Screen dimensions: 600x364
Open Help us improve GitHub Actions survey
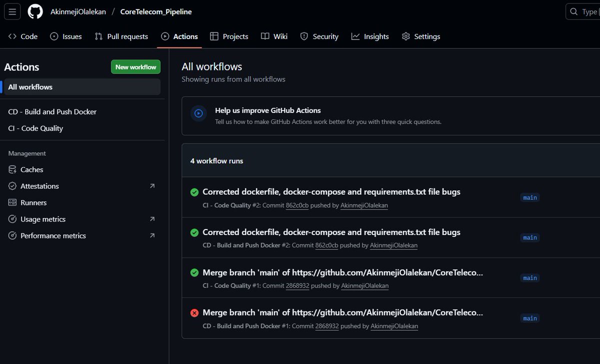[268, 110]
